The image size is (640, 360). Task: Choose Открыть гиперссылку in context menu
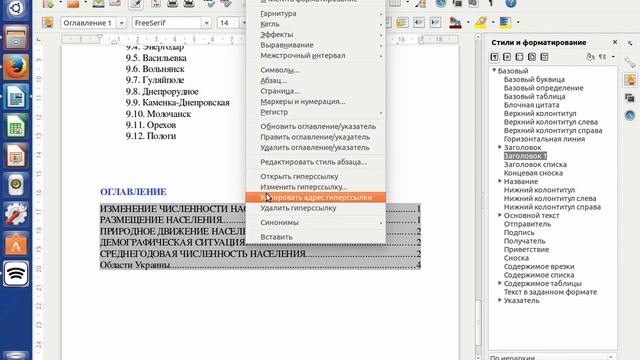316,176
